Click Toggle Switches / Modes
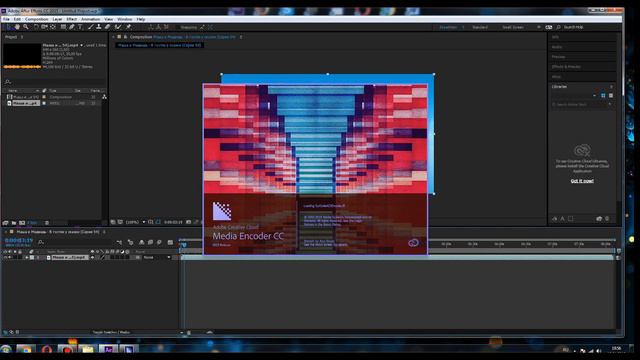 coord(111,332)
